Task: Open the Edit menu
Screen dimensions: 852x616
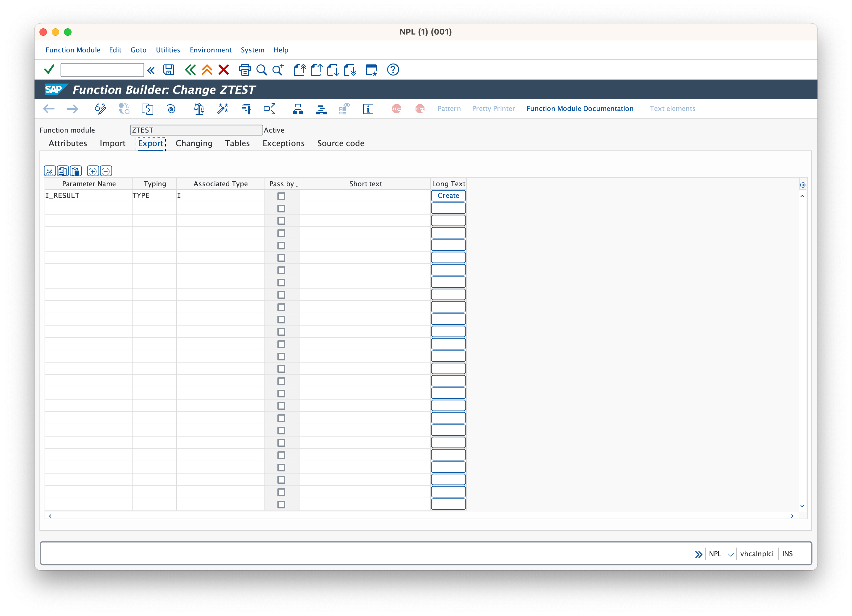Action: tap(115, 50)
